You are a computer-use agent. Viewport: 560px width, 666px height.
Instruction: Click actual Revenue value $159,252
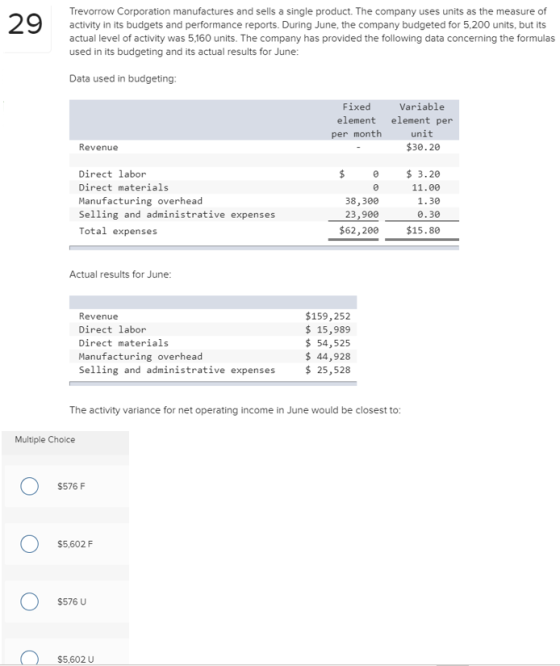point(328,316)
